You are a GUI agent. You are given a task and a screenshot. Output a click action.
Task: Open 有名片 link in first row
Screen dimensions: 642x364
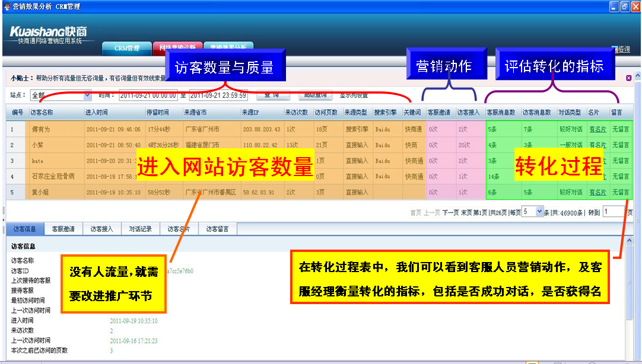[x=597, y=129]
